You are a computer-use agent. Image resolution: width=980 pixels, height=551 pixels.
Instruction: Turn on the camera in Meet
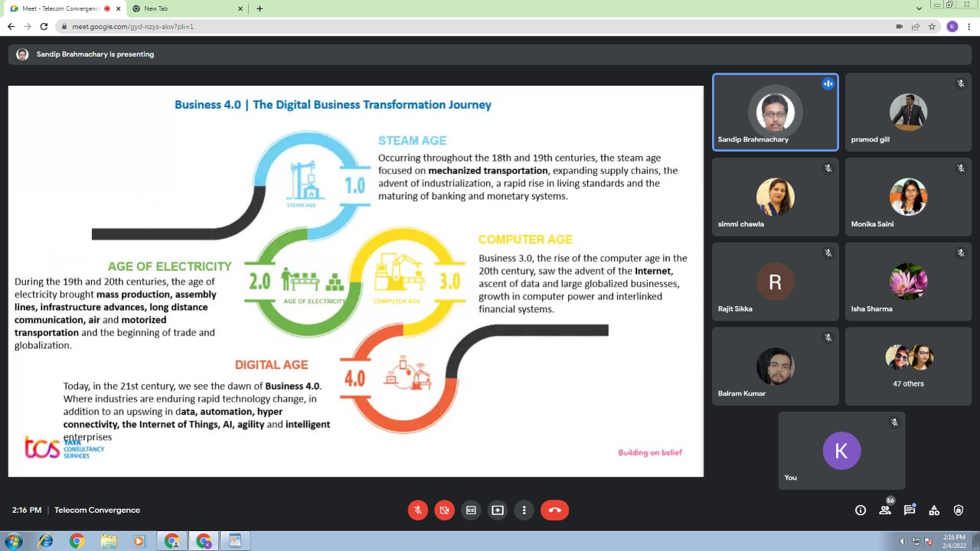444,510
